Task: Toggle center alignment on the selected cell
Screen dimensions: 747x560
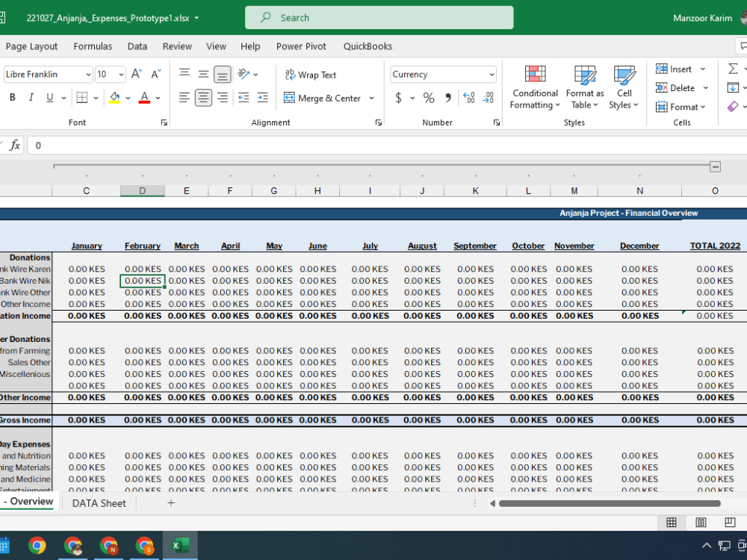Action: tap(203, 98)
